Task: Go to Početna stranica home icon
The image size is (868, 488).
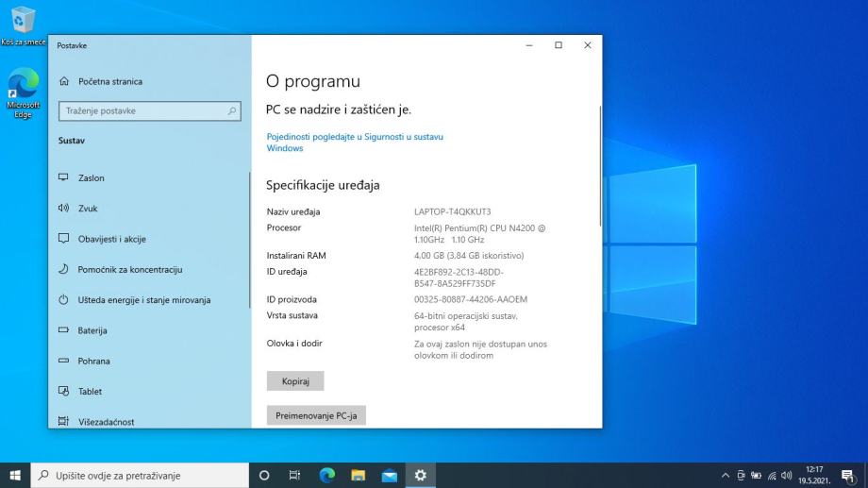Action: tap(64, 81)
